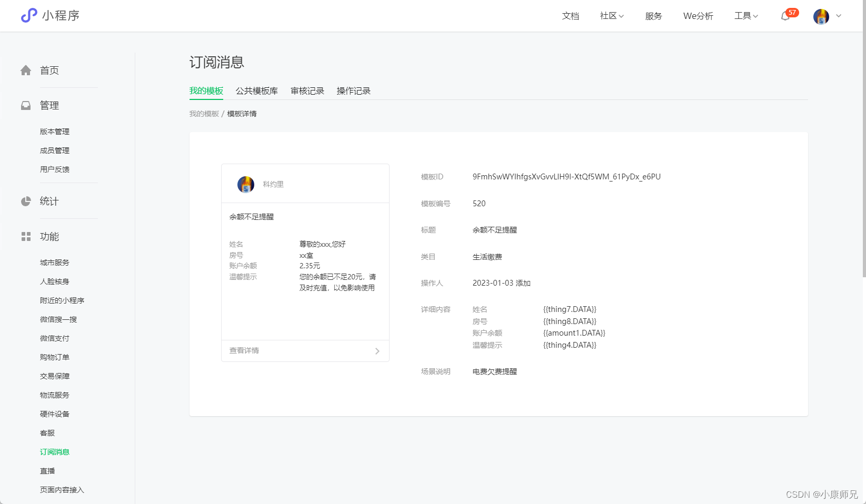Open the 社区 dropdown

[x=610, y=16]
